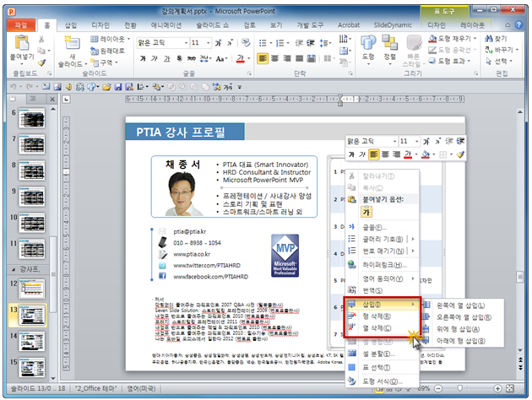Open Select (선택) dropdown in editing group
532x400 pixels.
click(x=499, y=61)
